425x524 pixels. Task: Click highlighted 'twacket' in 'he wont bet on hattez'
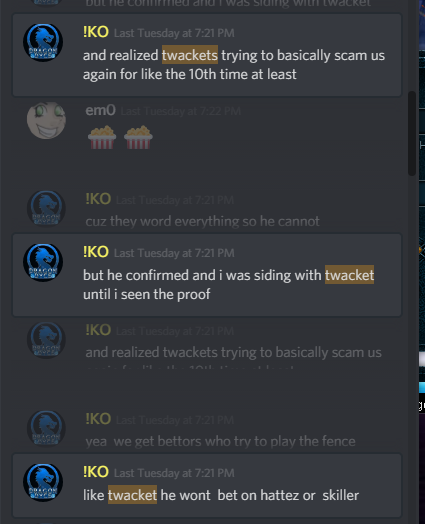point(132,495)
